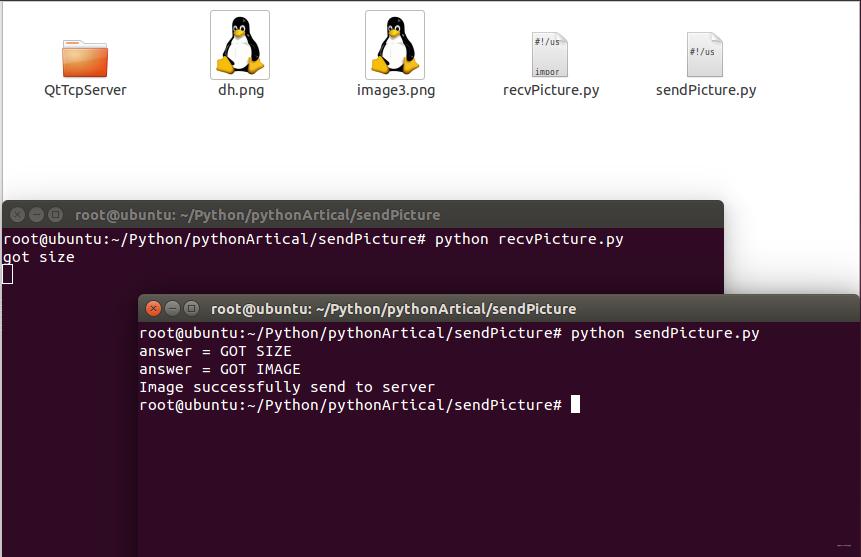The width and height of the screenshot is (861, 557).
Task: Select the dh.png penguin thumbnail
Action: coord(240,45)
